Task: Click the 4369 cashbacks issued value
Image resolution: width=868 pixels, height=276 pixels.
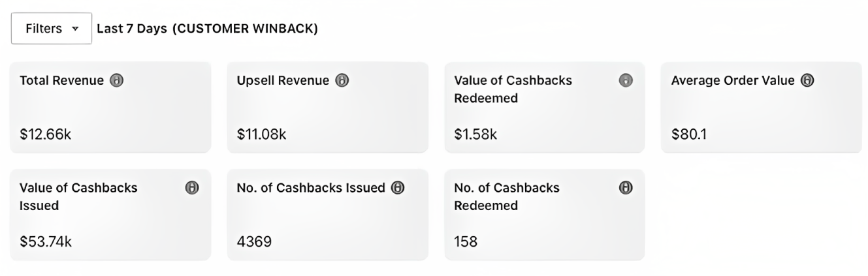Action: click(254, 242)
